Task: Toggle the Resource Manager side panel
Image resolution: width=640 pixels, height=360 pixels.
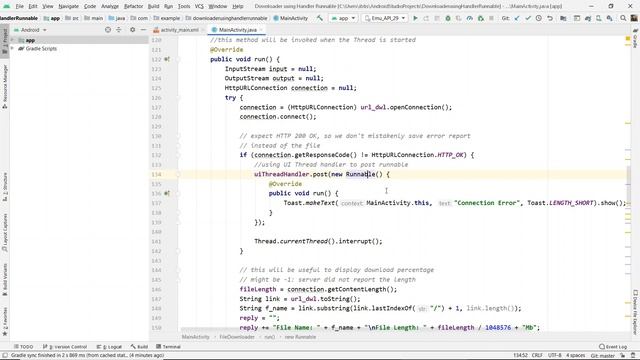Action: [4, 87]
